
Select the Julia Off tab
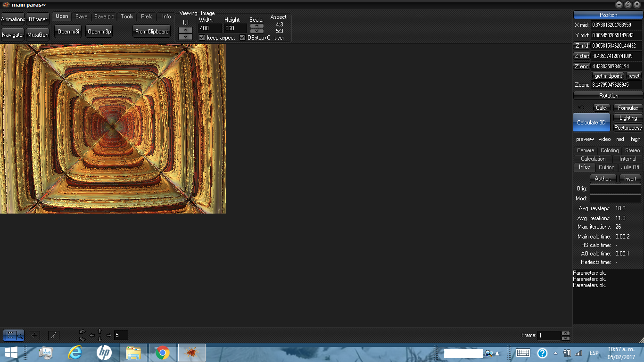tap(630, 167)
